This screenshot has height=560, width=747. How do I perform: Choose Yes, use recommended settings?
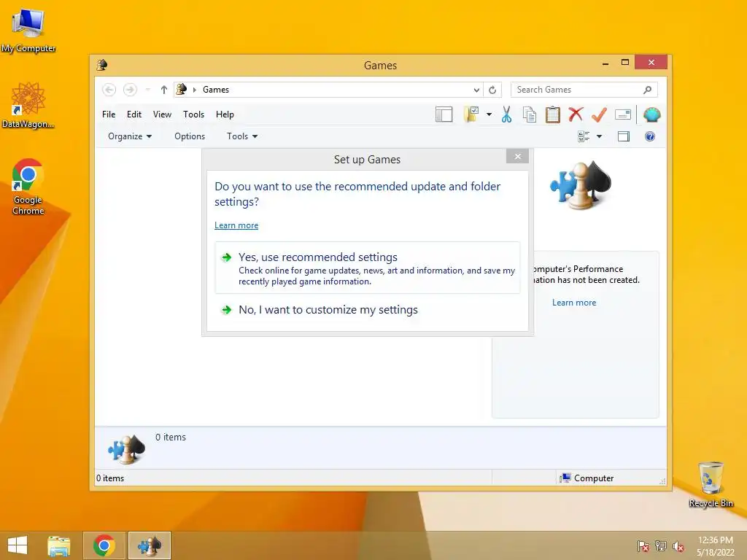tap(368, 268)
